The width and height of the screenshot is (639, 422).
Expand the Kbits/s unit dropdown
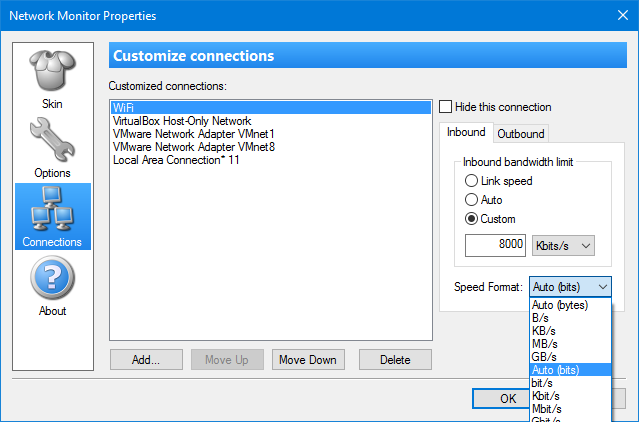[564, 245]
